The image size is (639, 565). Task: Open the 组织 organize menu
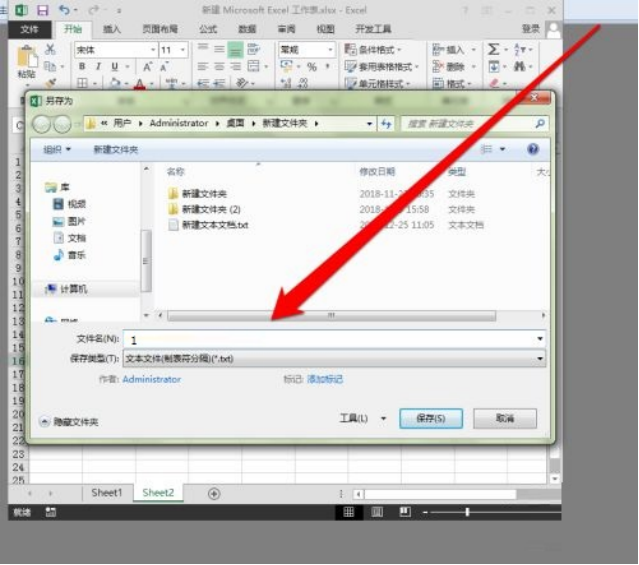point(57,150)
